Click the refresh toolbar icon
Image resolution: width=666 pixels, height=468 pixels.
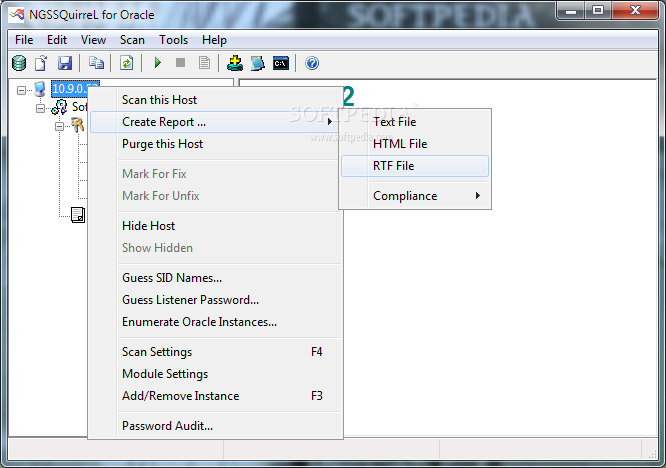point(127,63)
